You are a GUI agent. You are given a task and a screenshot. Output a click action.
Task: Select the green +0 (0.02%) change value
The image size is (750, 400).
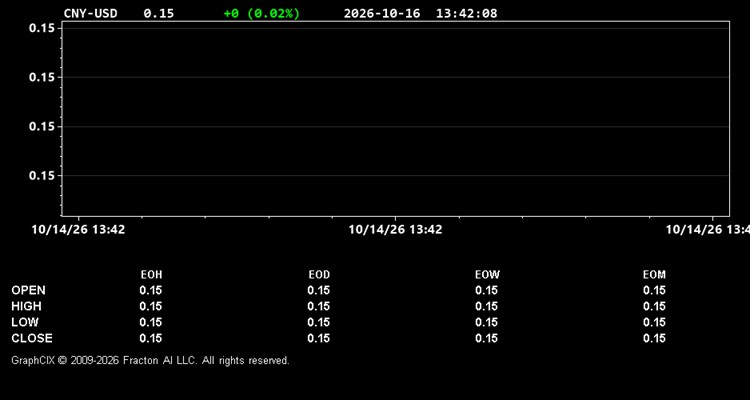(262, 13)
